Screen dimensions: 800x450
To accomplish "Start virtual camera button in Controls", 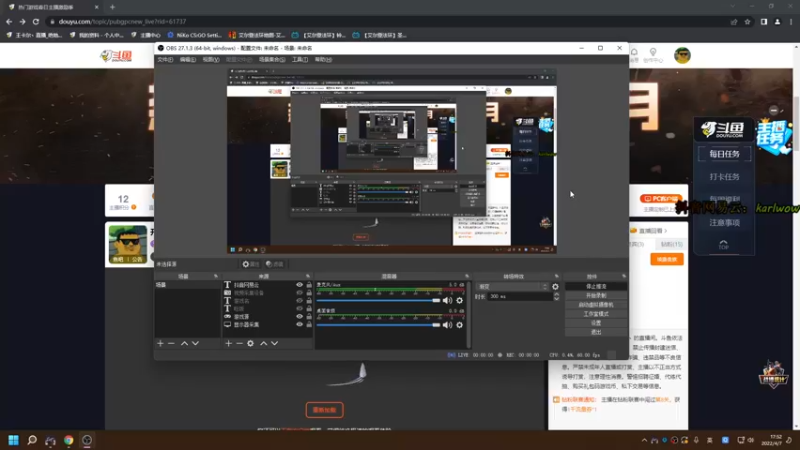I will 596,305.
